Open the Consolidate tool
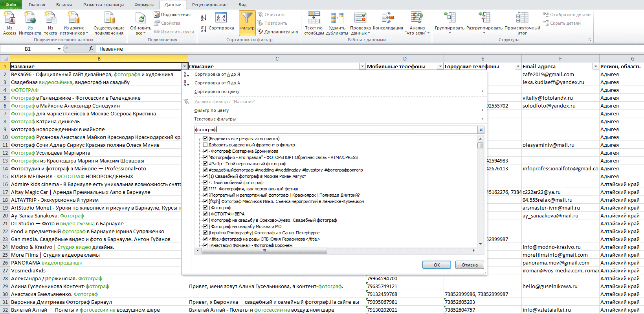The image size is (644, 314). [x=388, y=22]
